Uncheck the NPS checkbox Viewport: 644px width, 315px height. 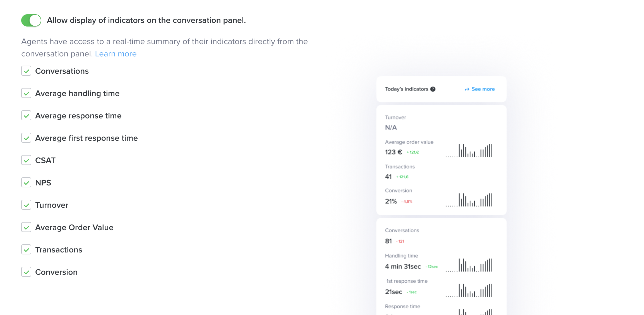point(26,183)
